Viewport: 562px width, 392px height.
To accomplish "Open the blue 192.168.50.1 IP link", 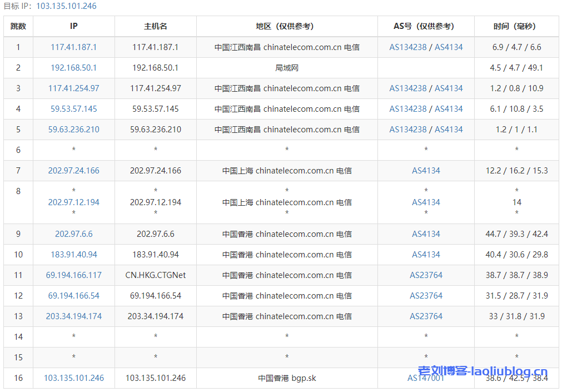I will [x=73, y=68].
